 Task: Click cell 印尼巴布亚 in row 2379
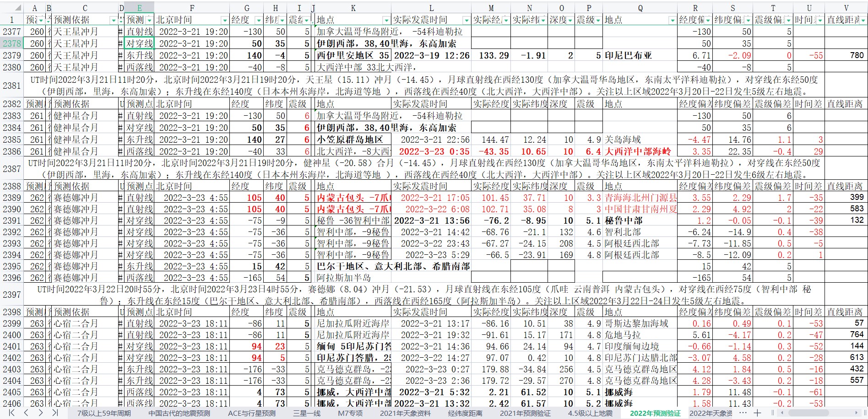pyautogui.click(x=640, y=55)
